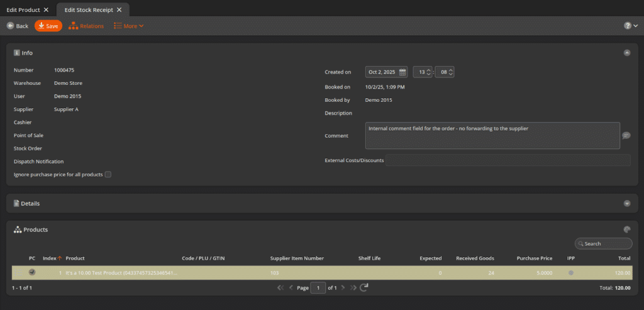Go to the first page of products

pos(280,287)
